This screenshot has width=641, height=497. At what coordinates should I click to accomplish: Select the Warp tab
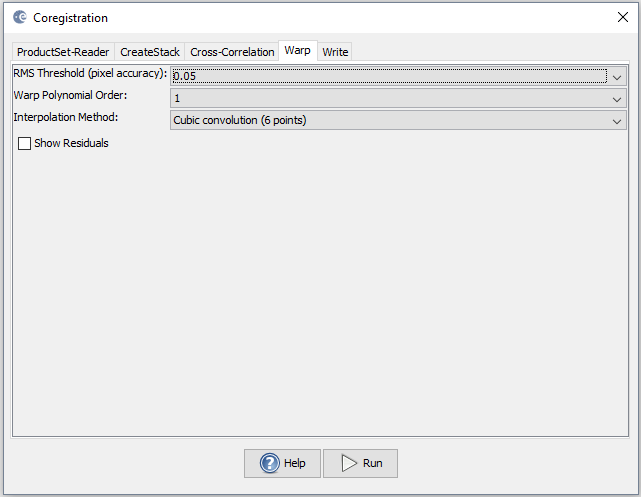[x=298, y=51]
